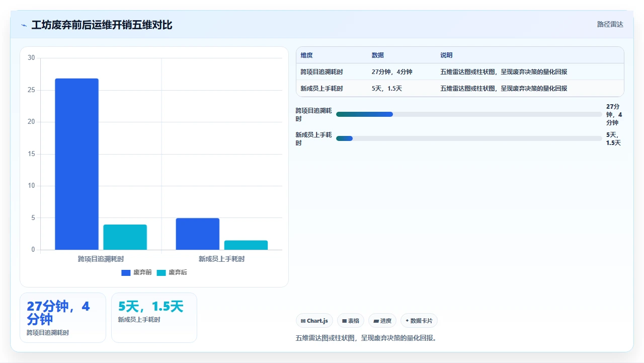
Task: Select the Chart.js tag
Action: coord(314,321)
